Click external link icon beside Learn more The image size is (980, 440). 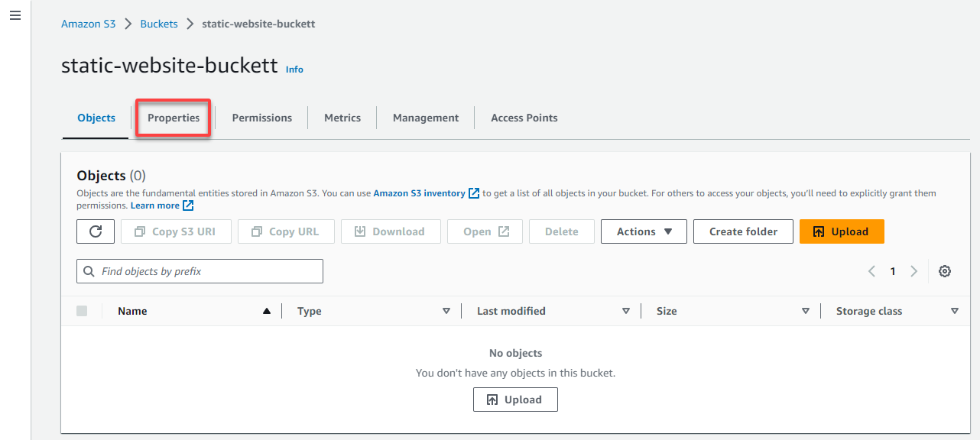tap(188, 205)
